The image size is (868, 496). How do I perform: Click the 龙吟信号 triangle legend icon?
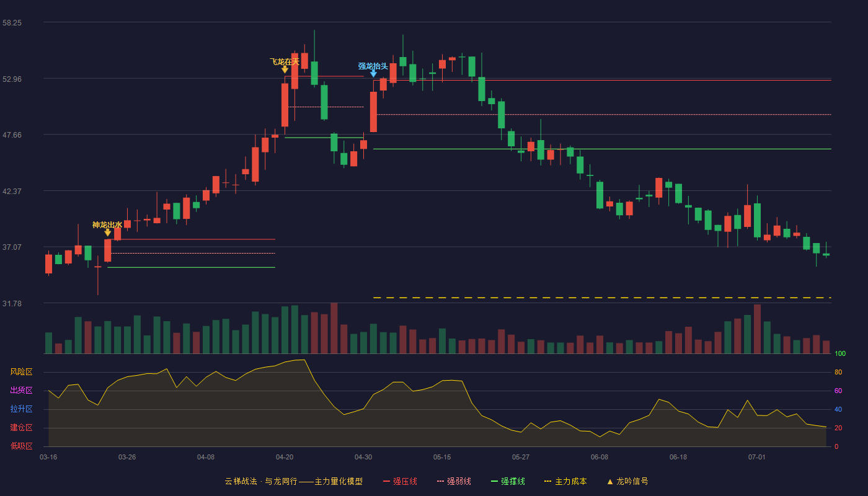pos(610,481)
